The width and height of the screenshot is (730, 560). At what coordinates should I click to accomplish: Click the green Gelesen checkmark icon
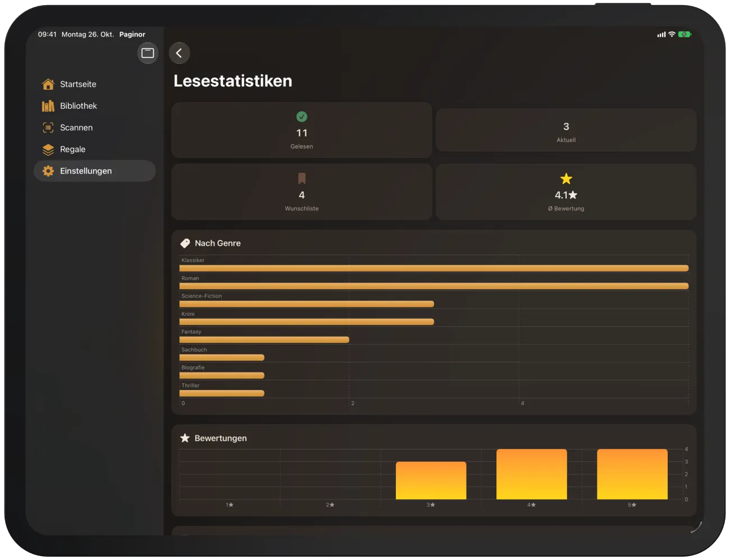[x=302, y=117]
